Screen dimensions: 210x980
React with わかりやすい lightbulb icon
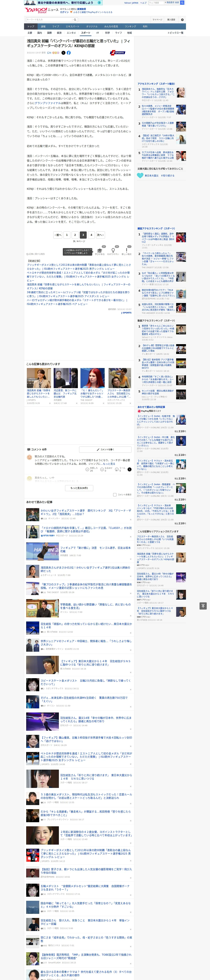coord(113,250)
